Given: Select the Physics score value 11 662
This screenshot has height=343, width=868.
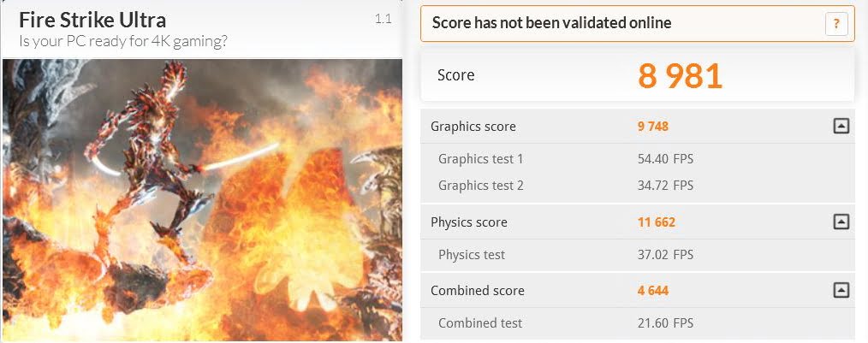Looking at the screenshot, I should [x=656, y=222].
